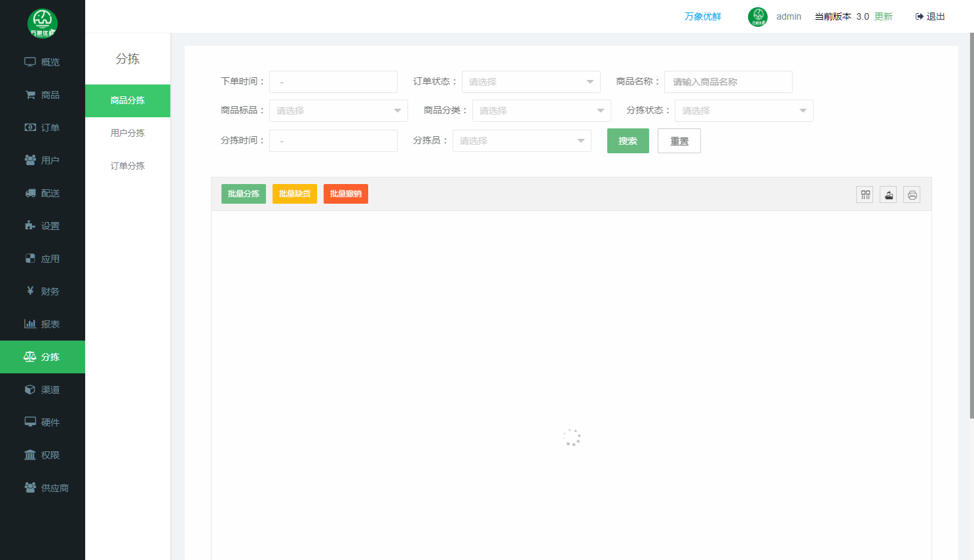The width and height of the screenshot is (974, 560).
Task: Click the export icon in table toolbar
Action: pyautogui.click(x=888, y=195)
